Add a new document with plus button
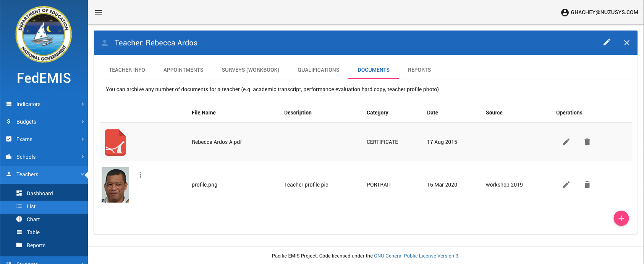 click(621, 218)
